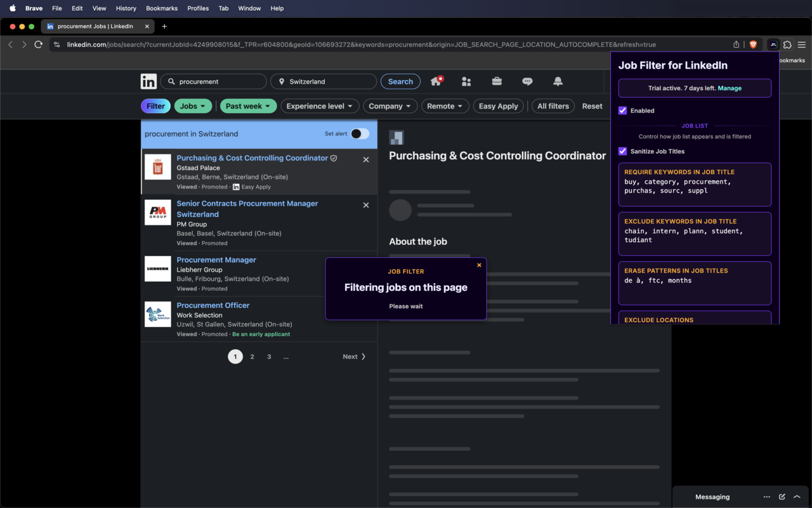Open Remote filter dropdown
The height and width of the screenshot is (508, 812).
pyautogui.click(x=445, y=106)
